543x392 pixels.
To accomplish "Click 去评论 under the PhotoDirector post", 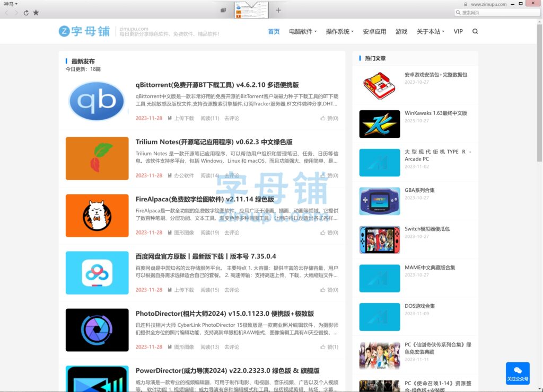I will [232, 347].
